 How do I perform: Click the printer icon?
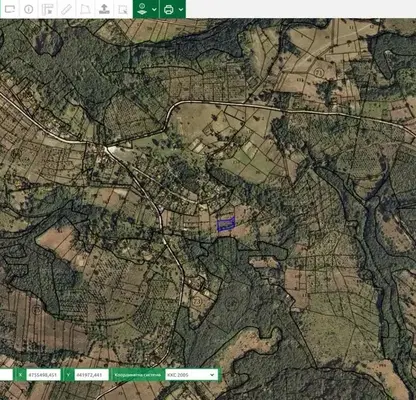pos(169,9)
